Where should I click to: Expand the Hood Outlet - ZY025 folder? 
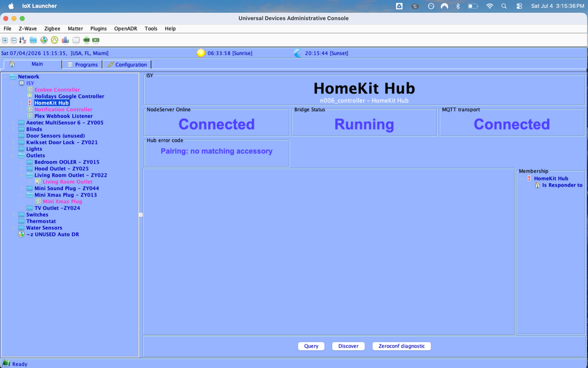point(22,169)
